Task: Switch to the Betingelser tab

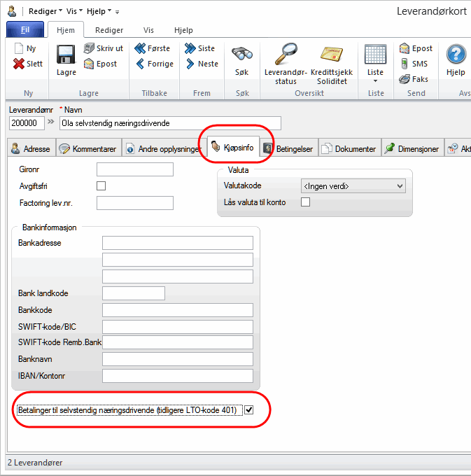Action: (288, 148)
